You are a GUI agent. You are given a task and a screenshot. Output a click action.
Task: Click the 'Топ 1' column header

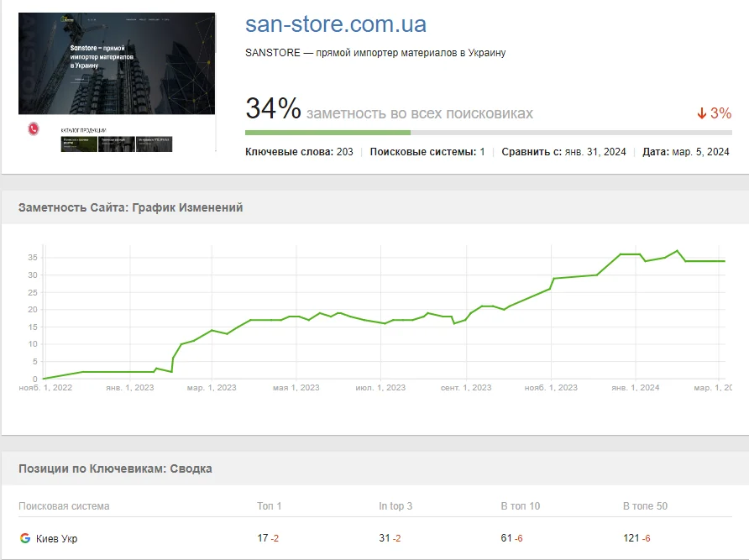pyautogui.click(x=270, y=506)
